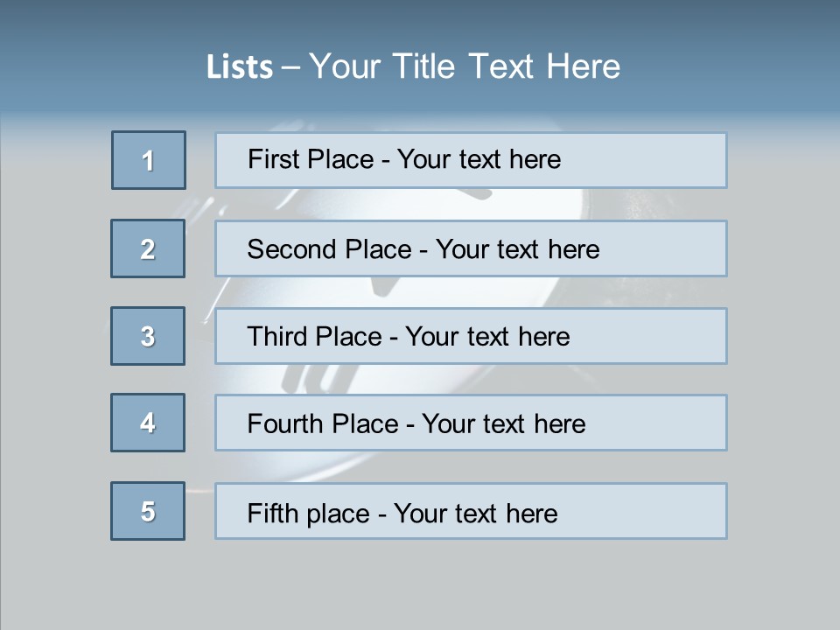
Task: Click the words Title Text Here in heading
Action: 507,66
